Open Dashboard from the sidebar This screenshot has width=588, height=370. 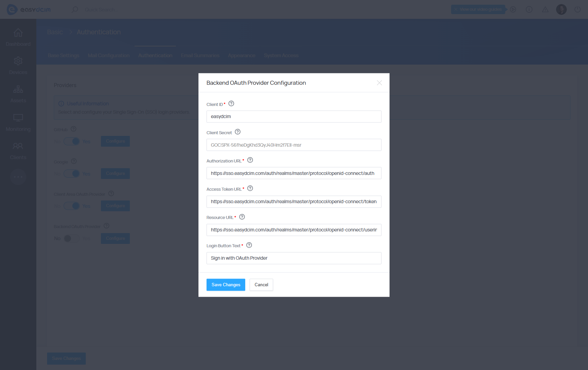click(x=18, y=37)
